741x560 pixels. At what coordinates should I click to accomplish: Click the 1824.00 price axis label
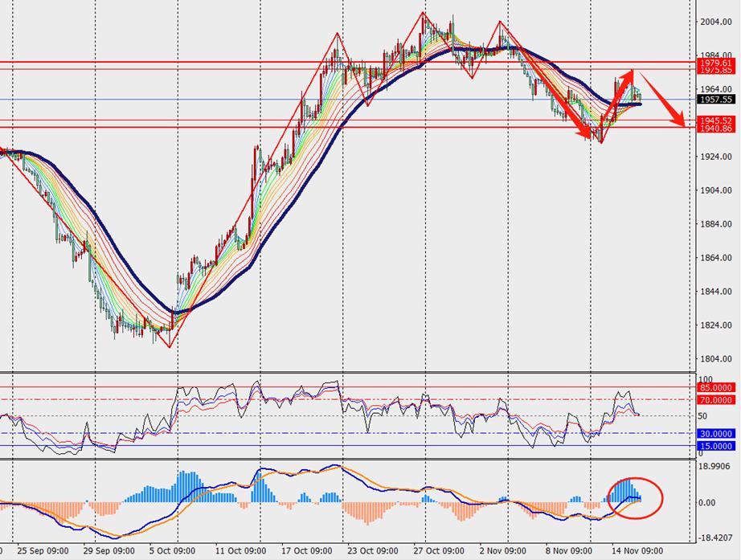[716, 325]
